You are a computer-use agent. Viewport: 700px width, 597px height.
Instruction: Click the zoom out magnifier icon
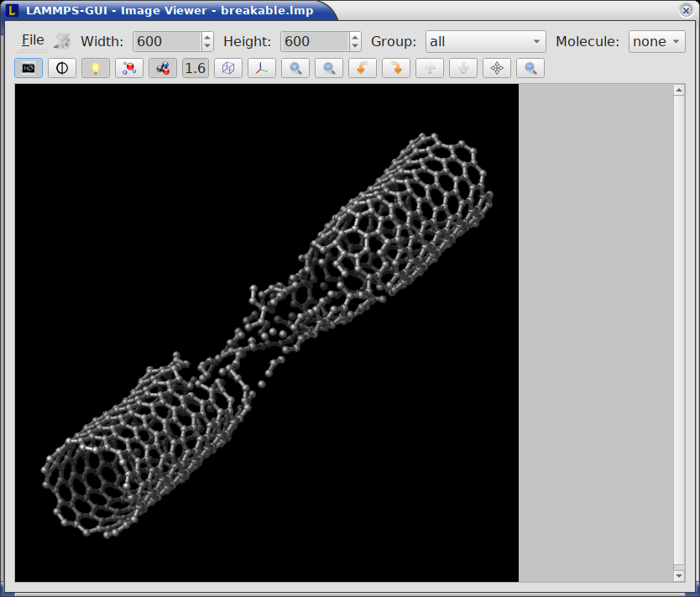point(329,68)
